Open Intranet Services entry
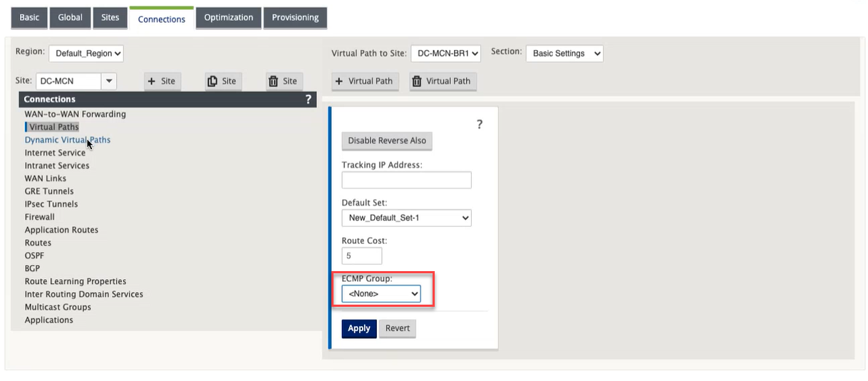 tap(57, 166)
